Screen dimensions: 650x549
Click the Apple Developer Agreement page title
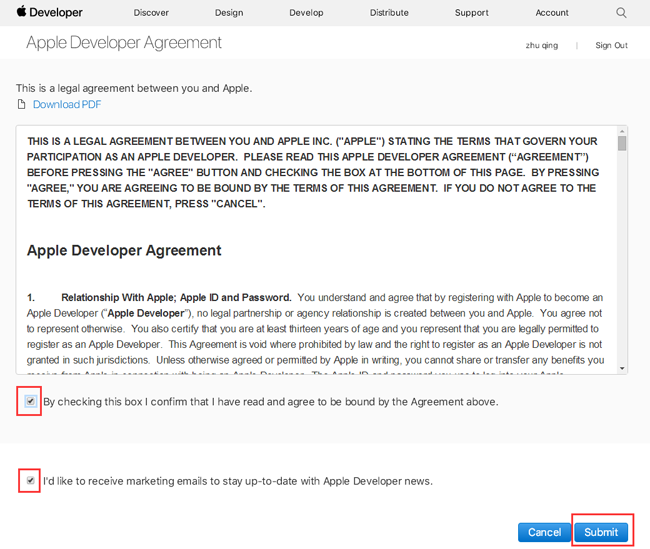pos(124,43)
